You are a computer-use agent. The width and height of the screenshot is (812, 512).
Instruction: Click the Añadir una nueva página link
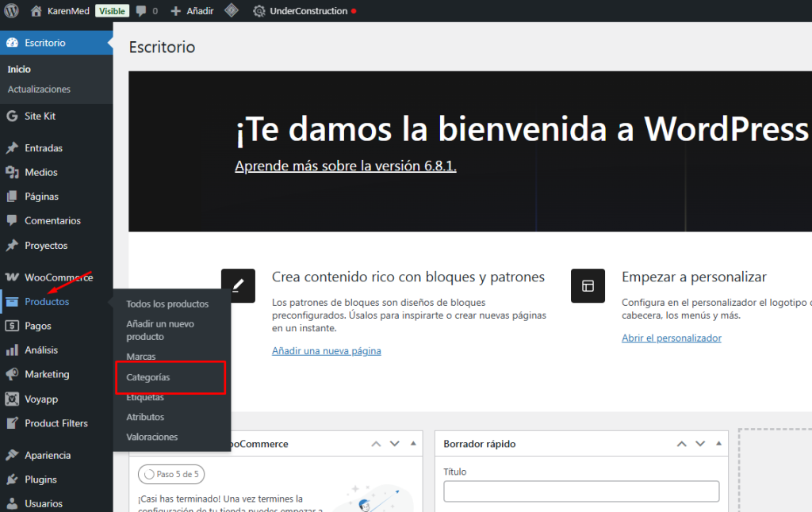pyautogui.click(x=326, y=350)
